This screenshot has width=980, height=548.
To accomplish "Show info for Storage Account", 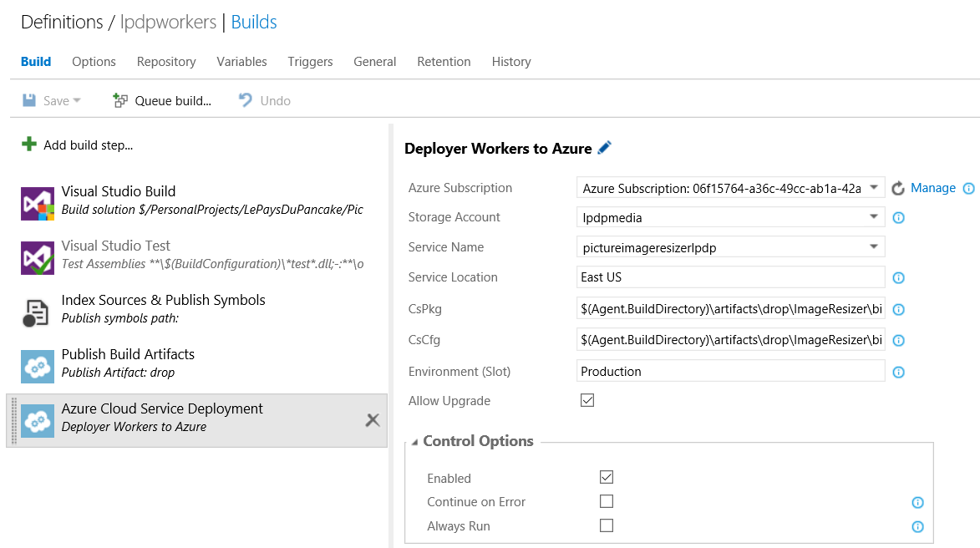I will pyautogui.click(x=899, y=217).
